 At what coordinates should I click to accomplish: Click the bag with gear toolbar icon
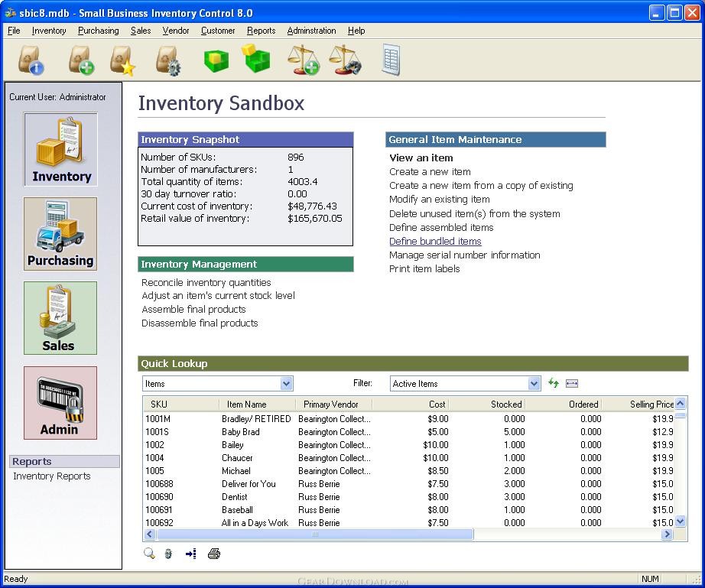(x=167, y=60)
